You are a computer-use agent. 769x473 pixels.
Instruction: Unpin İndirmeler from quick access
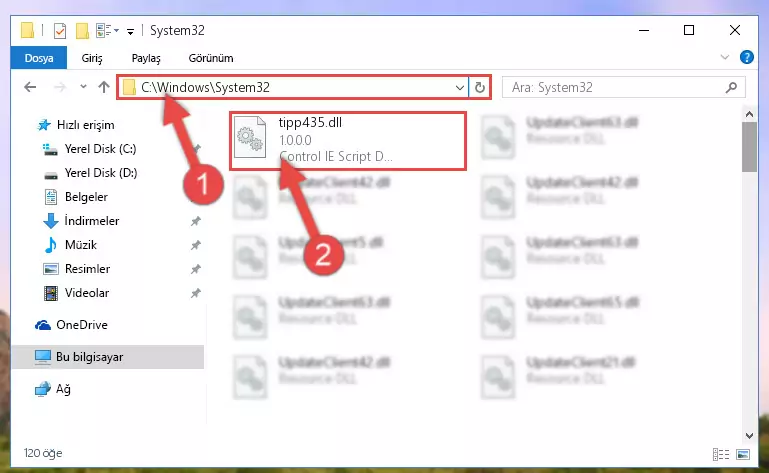click(x=196, y=221)
